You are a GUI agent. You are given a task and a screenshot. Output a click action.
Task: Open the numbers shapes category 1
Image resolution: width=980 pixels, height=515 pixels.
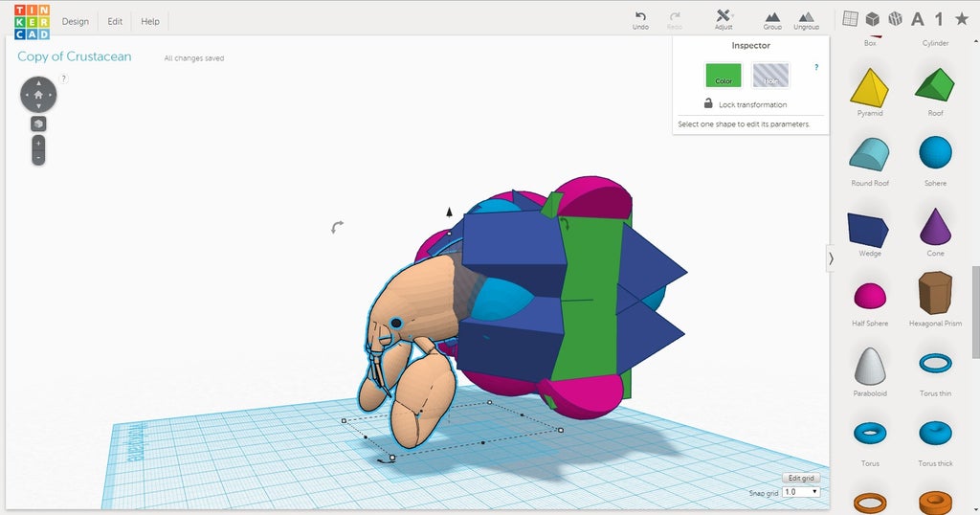point(939,19)
